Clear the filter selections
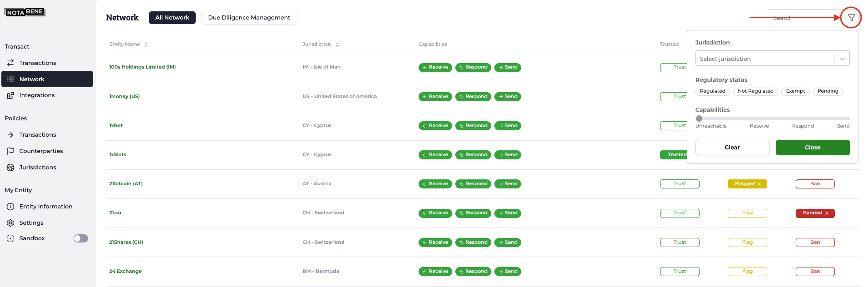868x287 pixels. (x=732, y=148)
